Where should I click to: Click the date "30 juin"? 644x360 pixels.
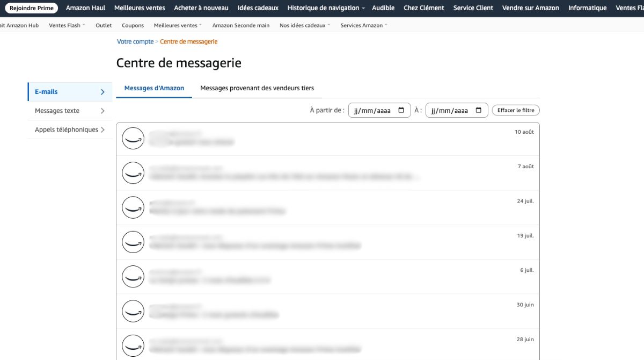pos(525,305)
